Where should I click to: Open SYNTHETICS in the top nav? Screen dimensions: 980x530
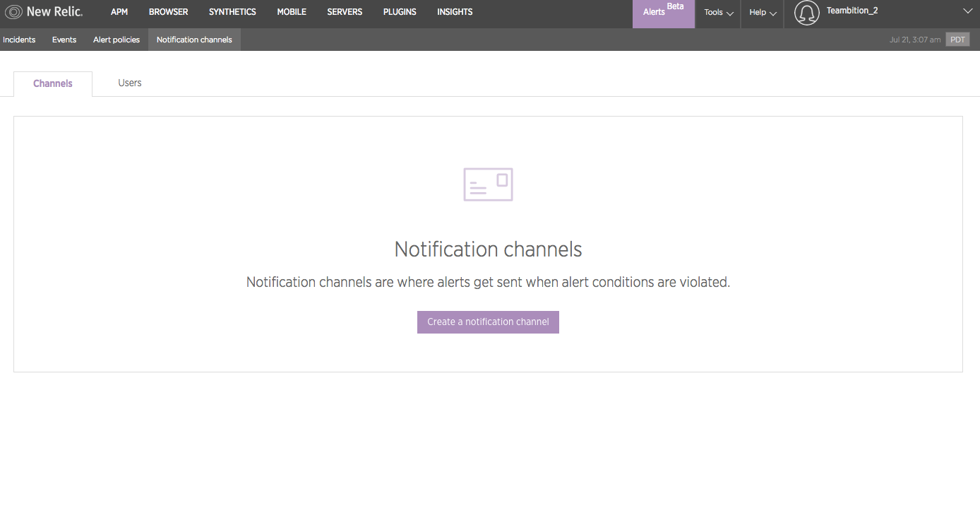click(x=232, y=12)
